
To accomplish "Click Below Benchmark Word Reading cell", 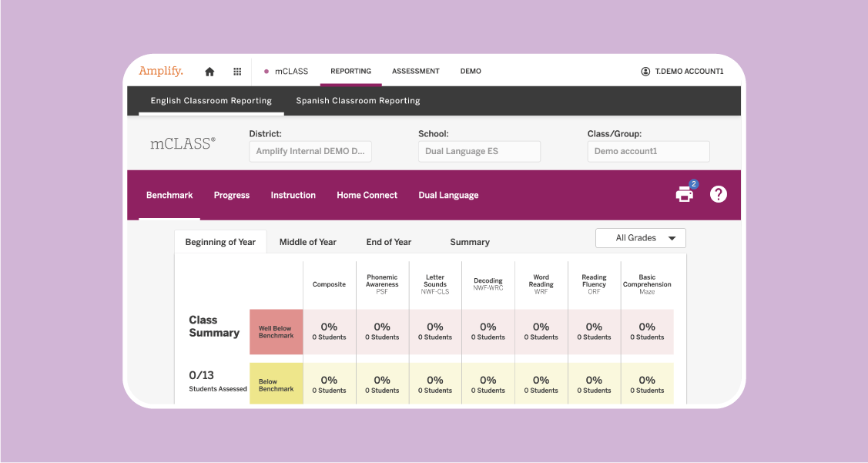I will pyautogui.click(x=541, y=383).
